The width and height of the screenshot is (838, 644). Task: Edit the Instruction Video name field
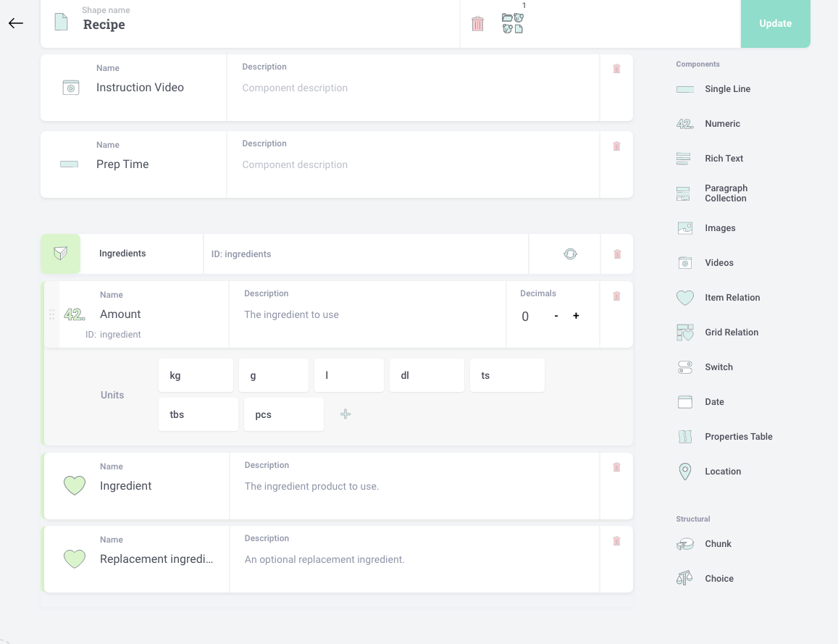pyautogui.click(x=140, y=88)
